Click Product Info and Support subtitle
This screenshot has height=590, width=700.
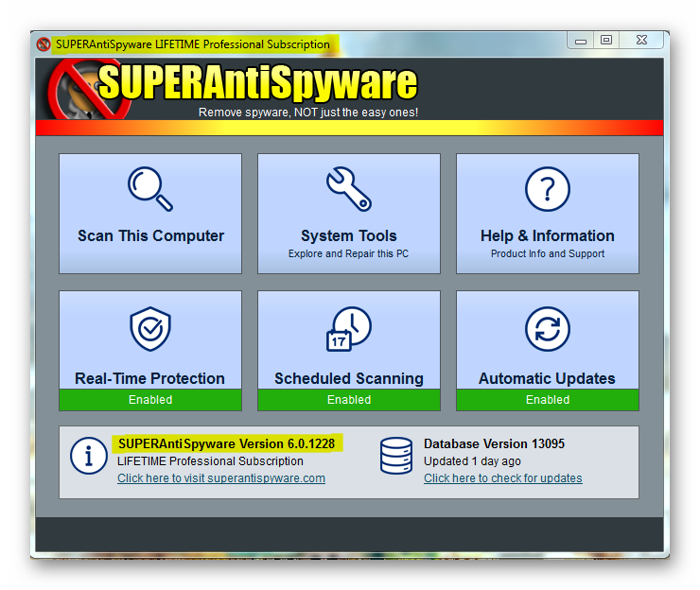(x=548, y=253)
